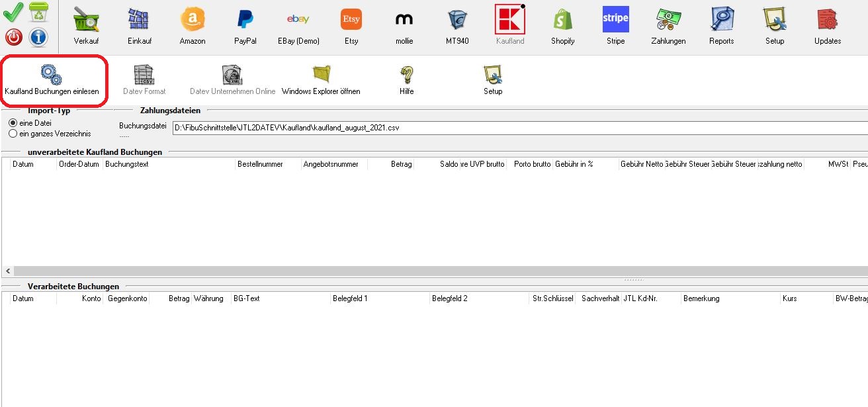Click the red power exit button
Image resolution: width=868 pixels, height=407 pixels.
click(14, 37)
